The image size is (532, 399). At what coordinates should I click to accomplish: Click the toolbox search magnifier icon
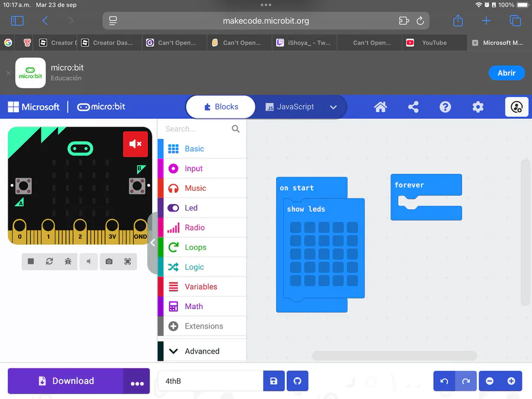235,129
